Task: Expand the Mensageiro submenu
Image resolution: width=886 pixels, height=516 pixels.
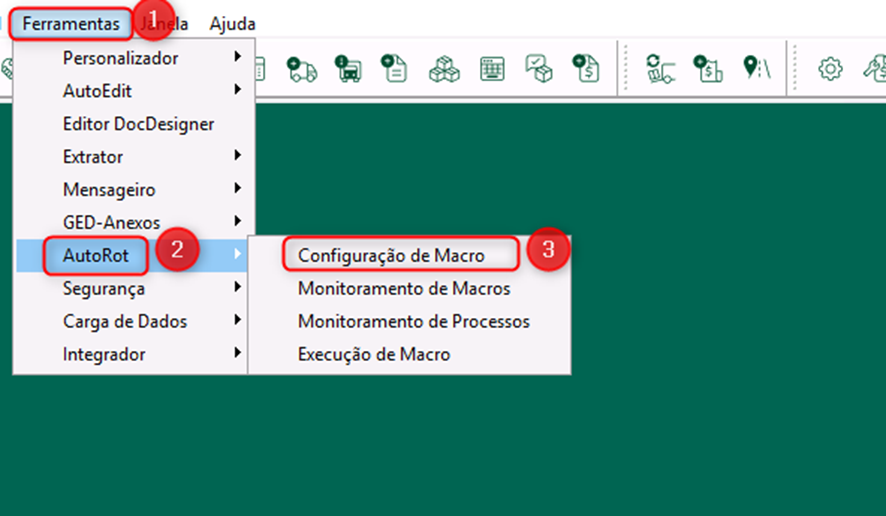Action: tap(134, 189)
